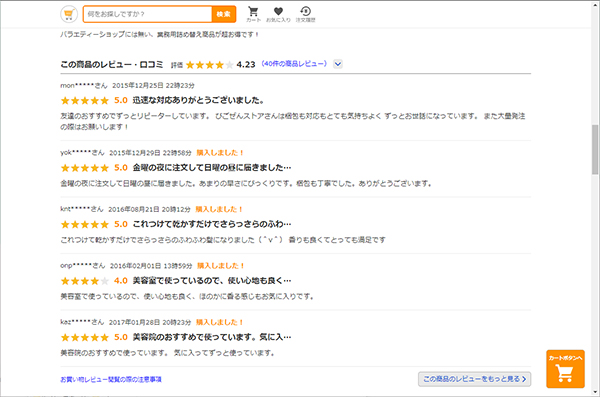
Task: Click reviewer name mon*****さん
Action: coord(84,85)
